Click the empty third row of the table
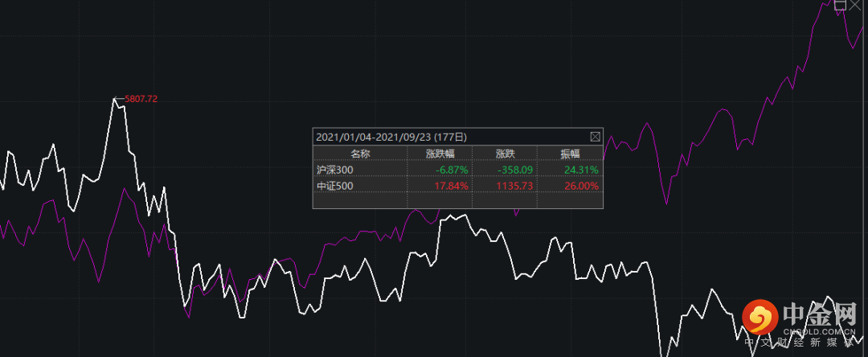The image size is (868, 357). (457, 200)
